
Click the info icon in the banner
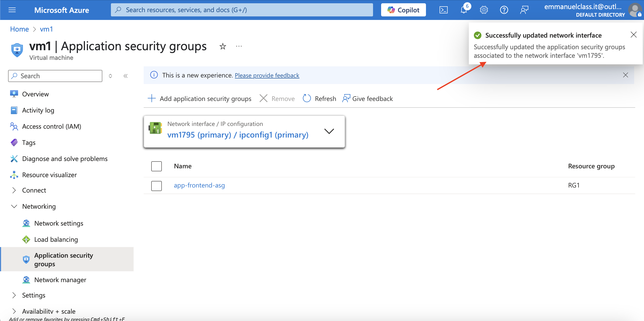click(154, 75)
